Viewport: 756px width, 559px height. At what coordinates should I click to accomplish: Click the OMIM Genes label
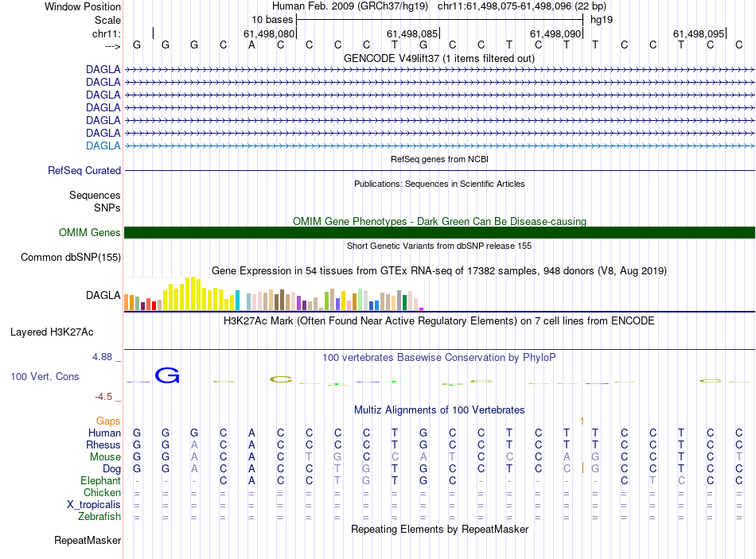tap(90, 232)
